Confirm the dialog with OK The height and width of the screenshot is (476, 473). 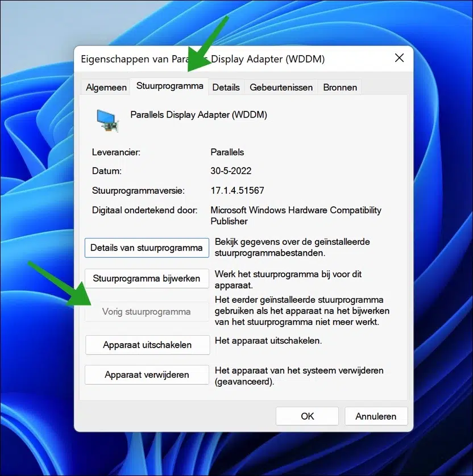tap(307, 416)
